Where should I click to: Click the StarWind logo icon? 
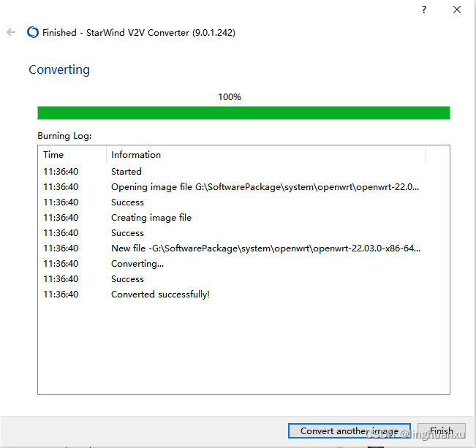[x=33, y=32]
